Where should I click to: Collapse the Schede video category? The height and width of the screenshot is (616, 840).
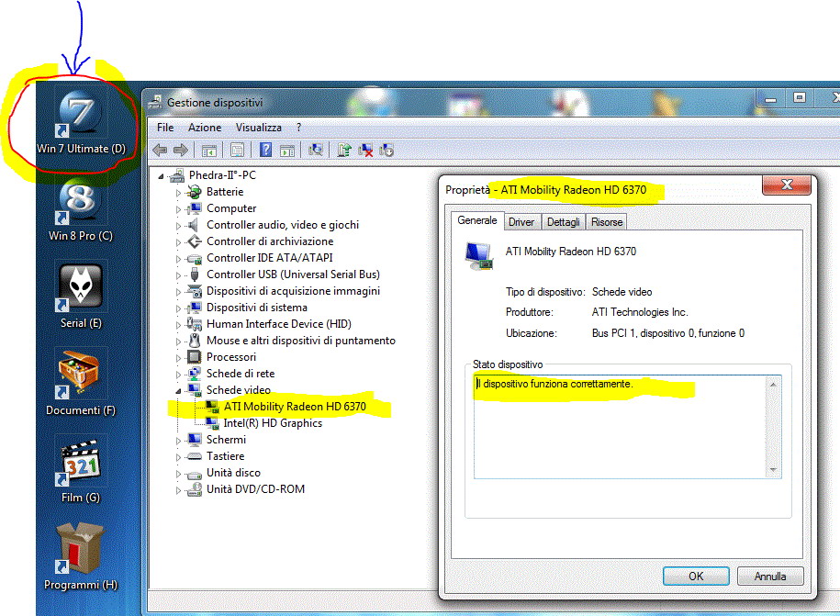pos(178,391)
